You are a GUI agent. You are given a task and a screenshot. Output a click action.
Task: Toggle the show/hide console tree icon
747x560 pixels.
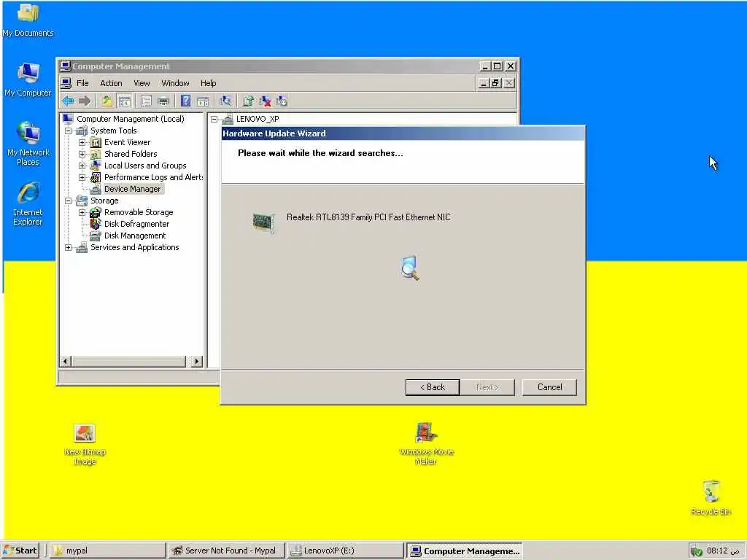[124, 101]
